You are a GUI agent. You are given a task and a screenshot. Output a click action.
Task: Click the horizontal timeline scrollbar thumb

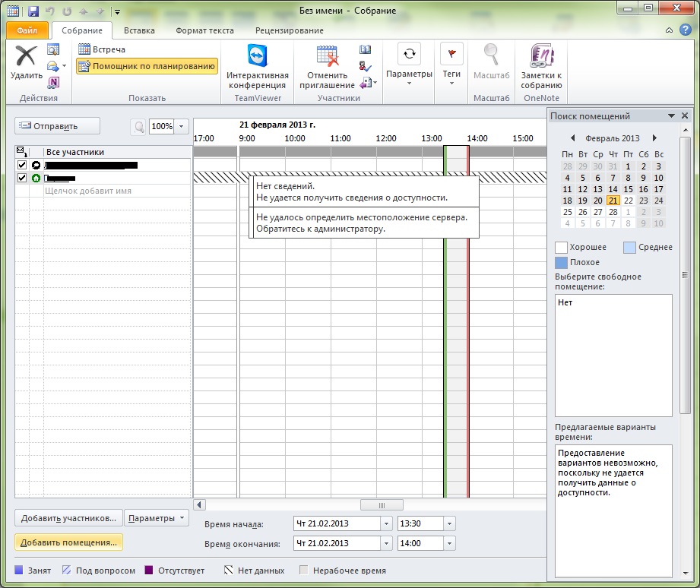tap(382, 505)
